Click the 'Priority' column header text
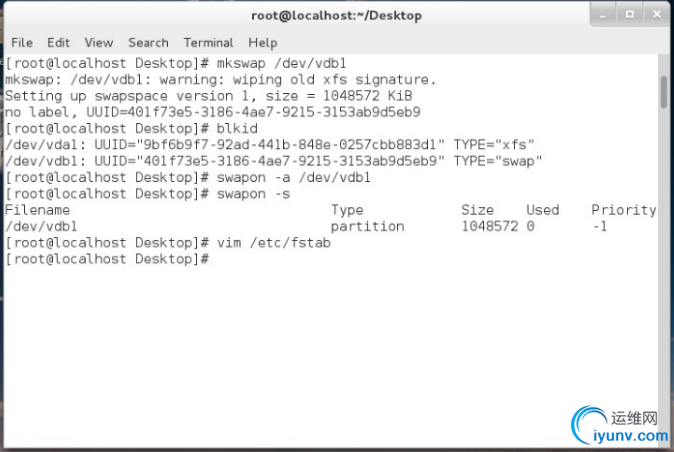The height and width of the screenshot is (452, 674). (623, 210)
